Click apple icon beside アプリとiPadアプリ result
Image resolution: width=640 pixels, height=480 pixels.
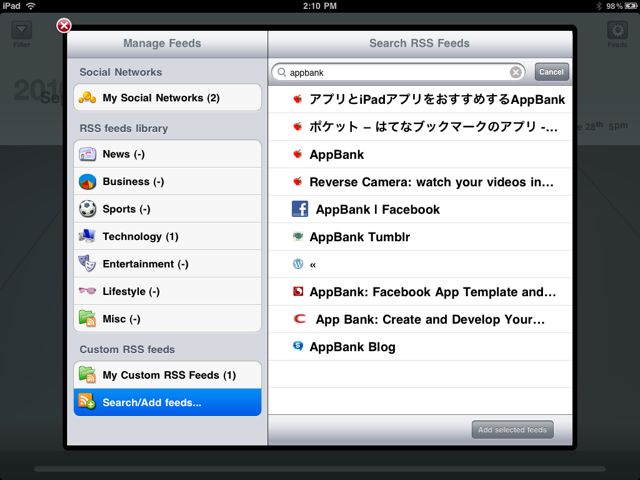click(x=298, y=99)
